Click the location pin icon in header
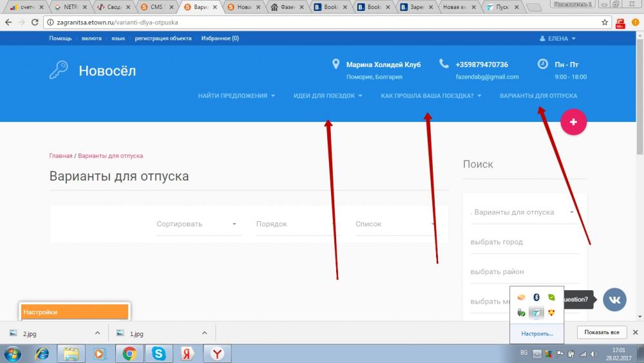Image resolution: width=644 pixels, height=363 pixels. (x=336, y=64)
